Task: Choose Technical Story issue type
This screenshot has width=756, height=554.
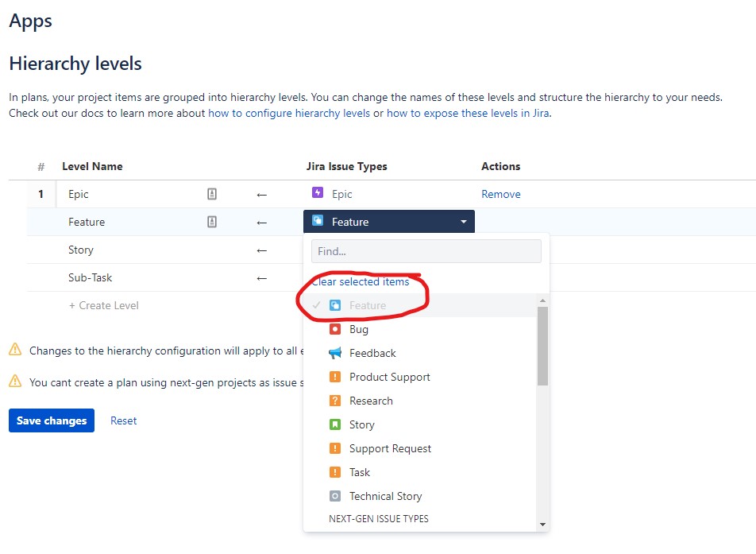Action: (x=420, y=496)
